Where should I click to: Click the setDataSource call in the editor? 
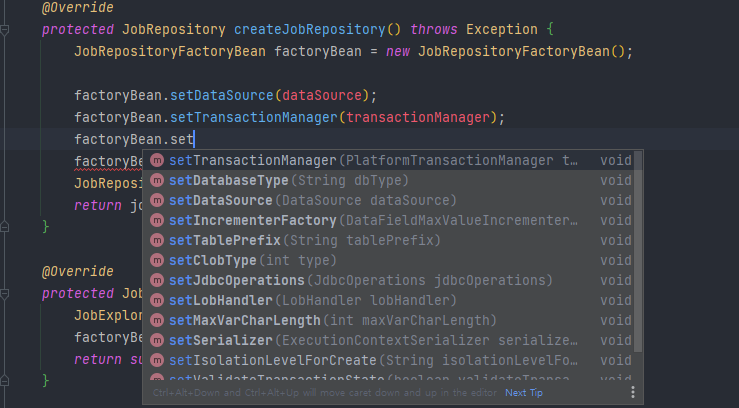tap(222, 96)
